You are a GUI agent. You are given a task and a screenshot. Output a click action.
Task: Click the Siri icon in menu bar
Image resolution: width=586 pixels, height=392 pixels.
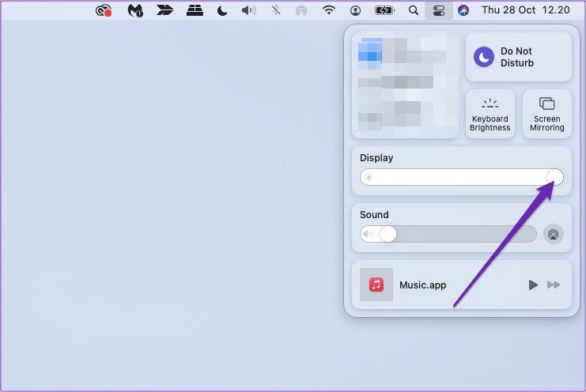(x=463, y=10)
